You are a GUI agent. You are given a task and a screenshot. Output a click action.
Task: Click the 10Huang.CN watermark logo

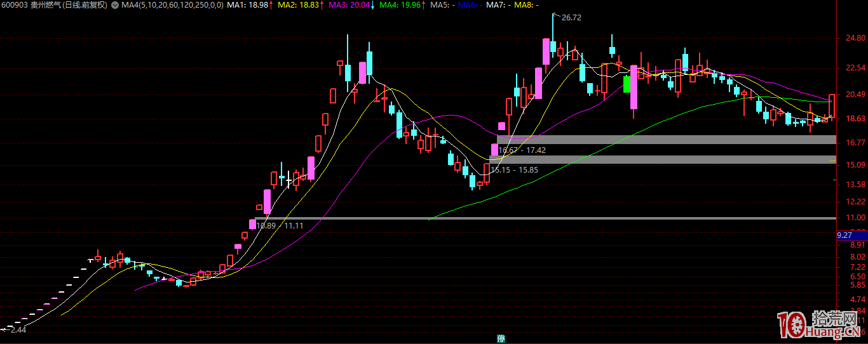[820, 326]
